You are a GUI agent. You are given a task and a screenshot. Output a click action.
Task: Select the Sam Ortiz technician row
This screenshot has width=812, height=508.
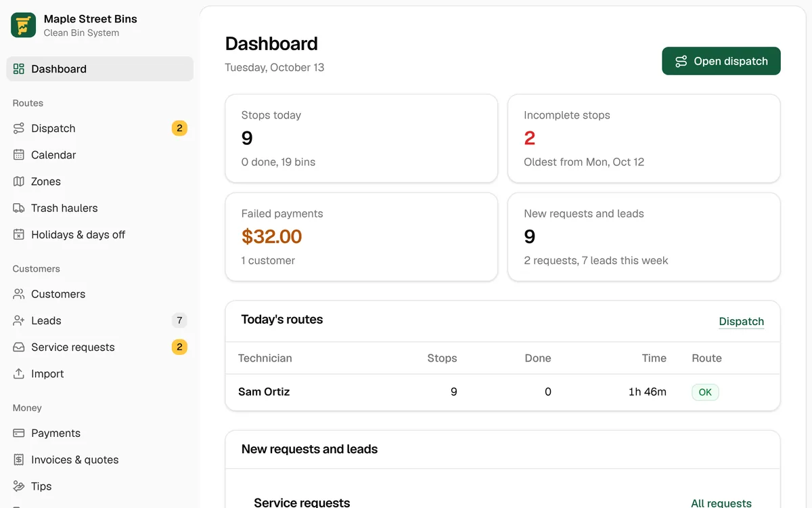coord(503,392)
